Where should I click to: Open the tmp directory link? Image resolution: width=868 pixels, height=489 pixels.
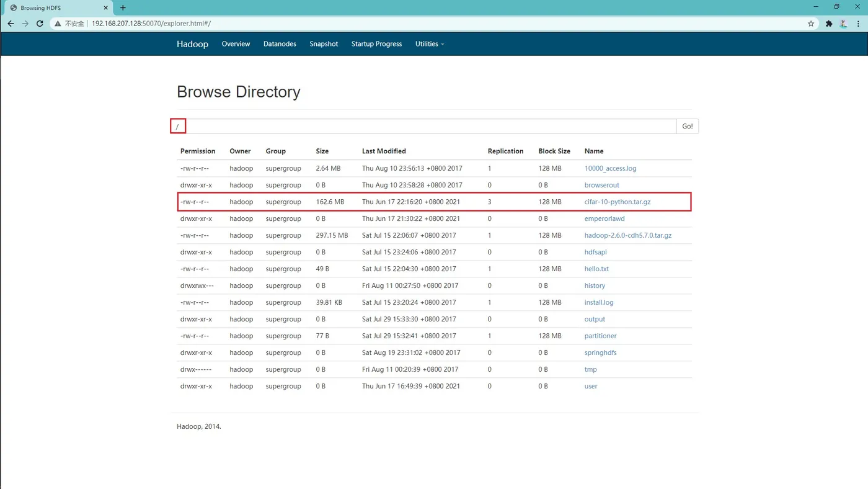point(590,369)
